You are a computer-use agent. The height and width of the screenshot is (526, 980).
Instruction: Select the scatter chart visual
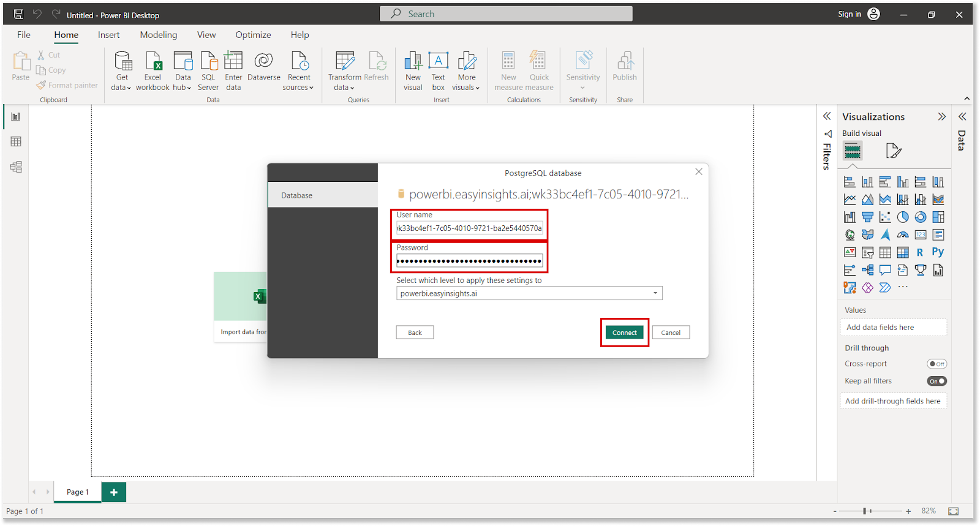885,217
